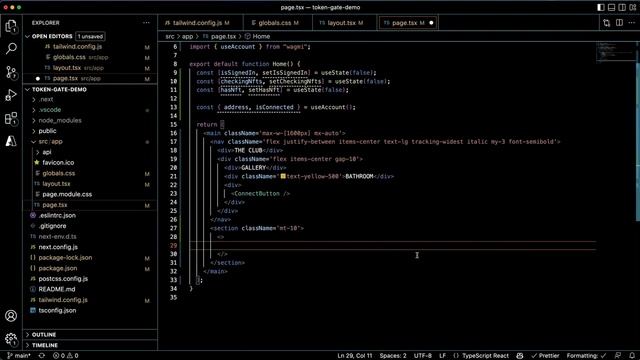The width and height of the screenshot is (640, 360).
Task: Open tsconfig.json file
Action: click(x=57, y=311)
